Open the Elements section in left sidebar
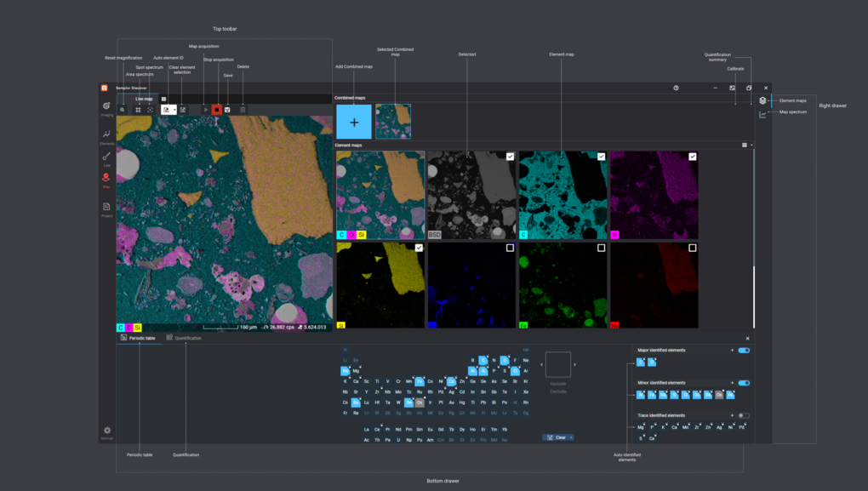868x491 pixels. click(106, 136)
